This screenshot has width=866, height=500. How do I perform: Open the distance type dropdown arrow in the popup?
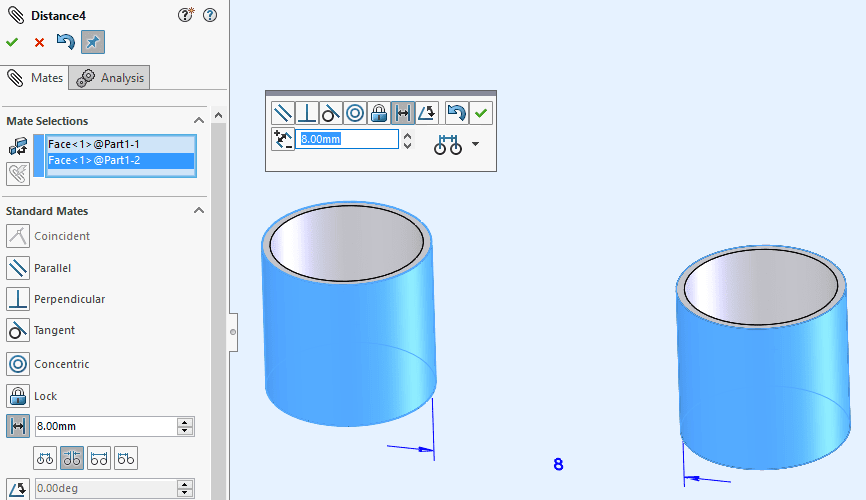pos(475,144)
